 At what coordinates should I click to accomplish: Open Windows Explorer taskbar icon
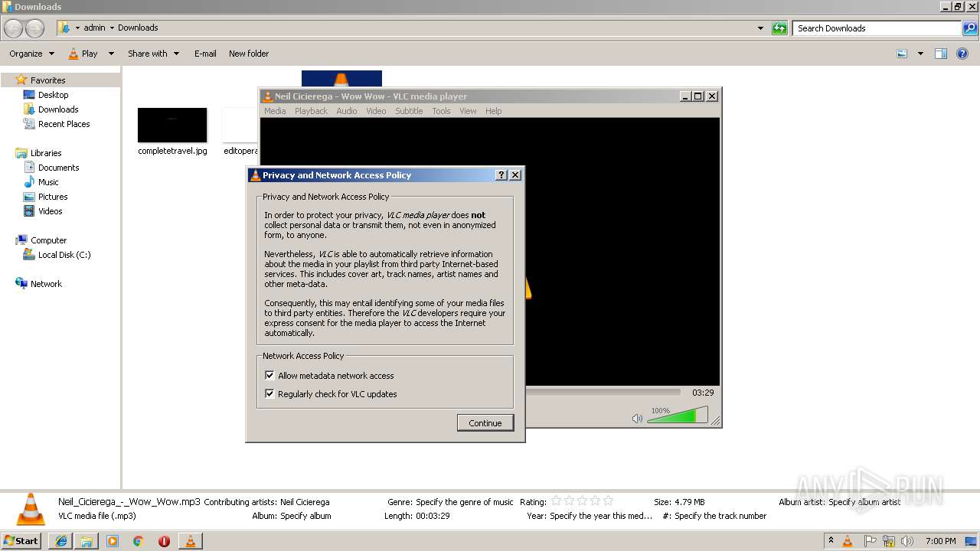87,541
